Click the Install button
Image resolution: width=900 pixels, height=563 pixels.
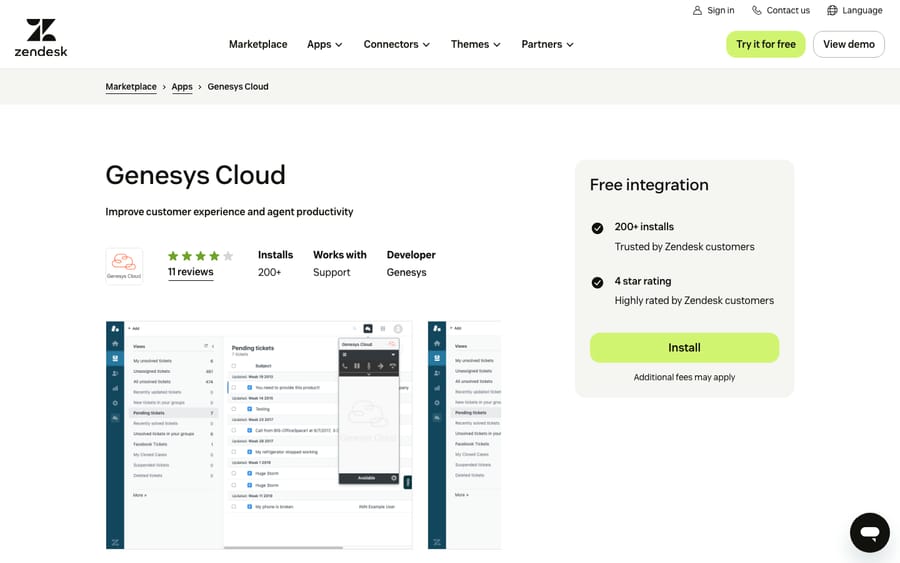[684, 348]
